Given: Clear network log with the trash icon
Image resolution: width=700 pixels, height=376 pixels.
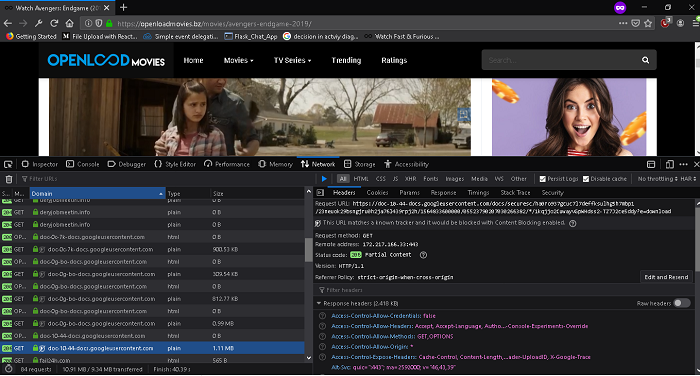Looking at the screenshot, I should [x=8, y=179].
